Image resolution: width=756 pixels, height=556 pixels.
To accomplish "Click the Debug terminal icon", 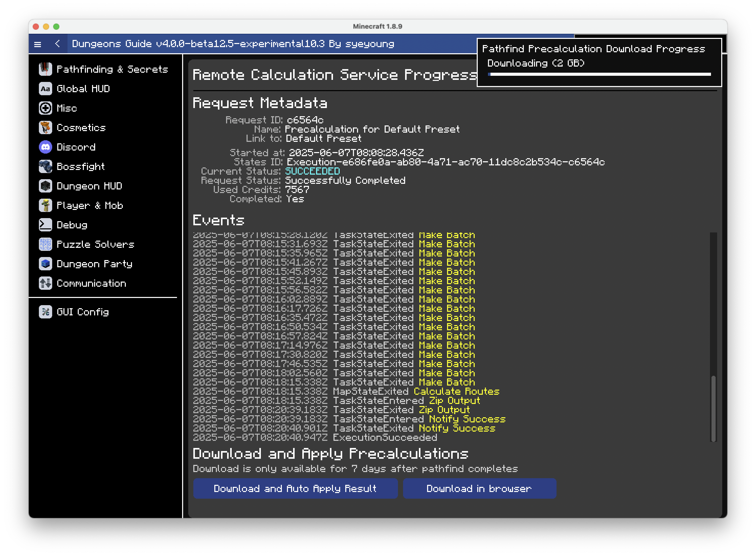I will tap(46, 225).
